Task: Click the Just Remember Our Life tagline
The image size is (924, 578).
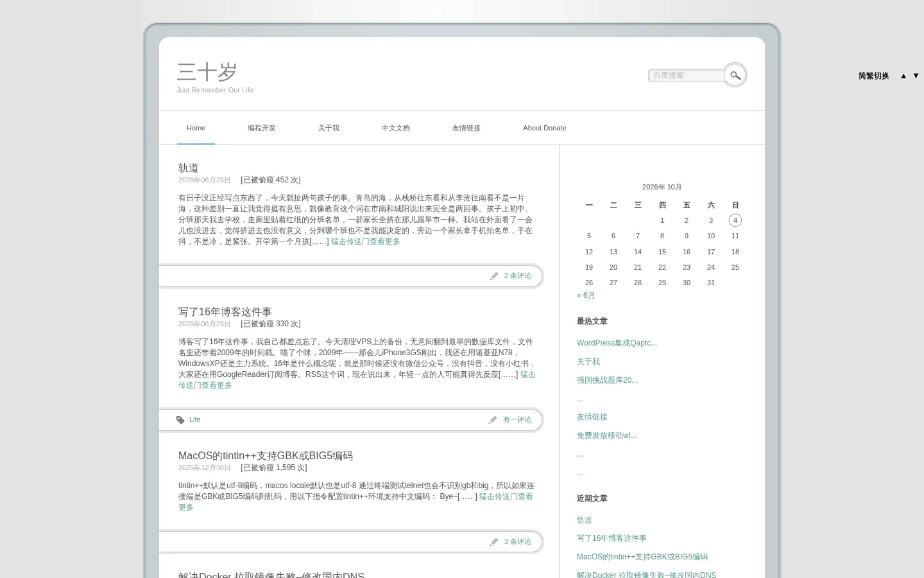Action: (215, 90)
